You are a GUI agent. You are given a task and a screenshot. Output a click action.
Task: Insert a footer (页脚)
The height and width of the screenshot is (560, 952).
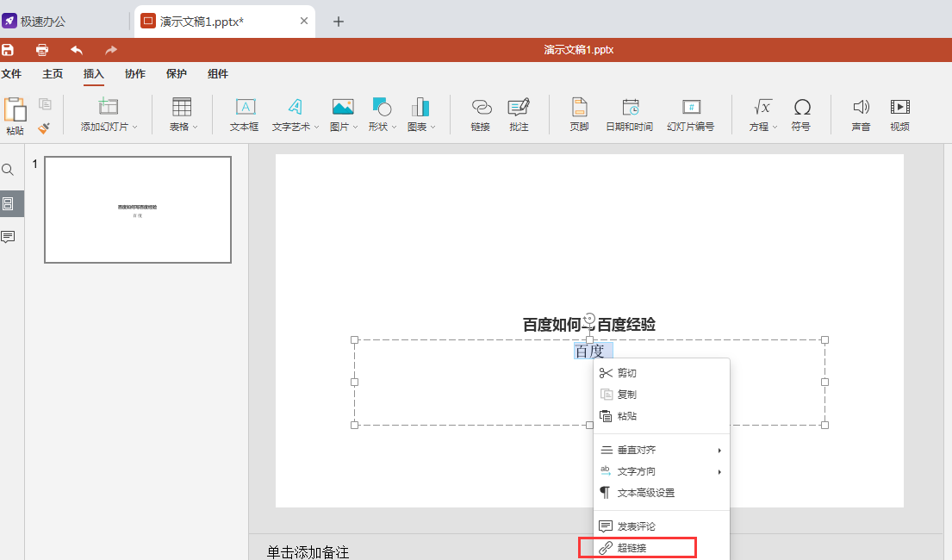point(579,115)
